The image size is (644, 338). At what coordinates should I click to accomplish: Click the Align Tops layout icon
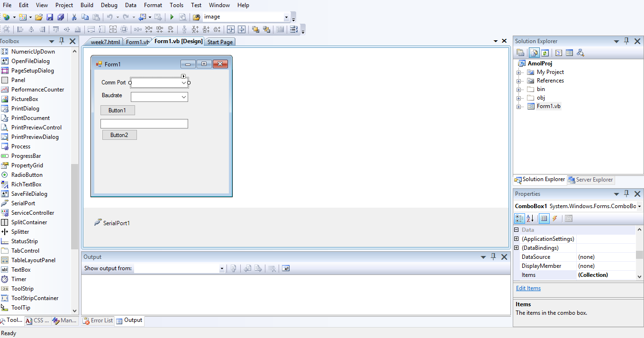tap(56, 29)
